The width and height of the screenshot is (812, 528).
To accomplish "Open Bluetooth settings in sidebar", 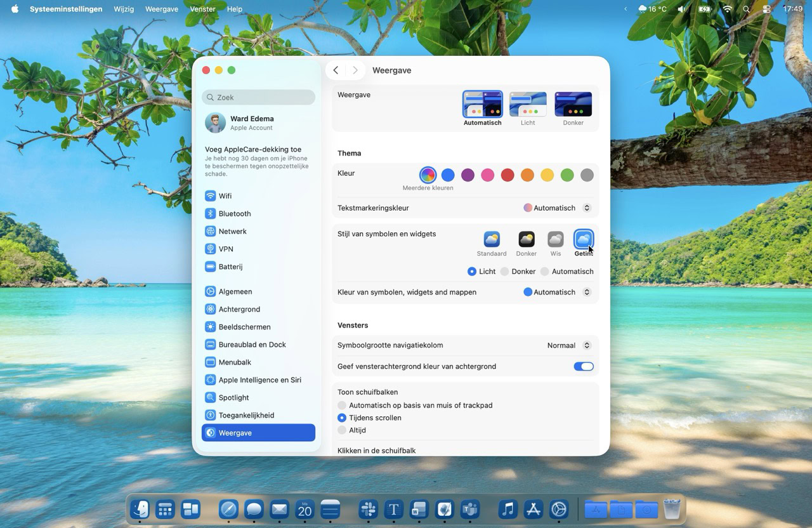I will 234,214.
